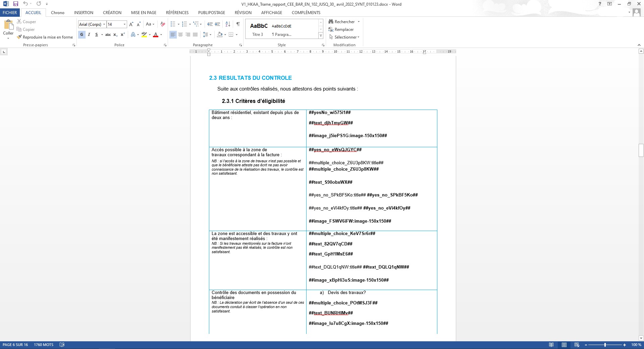Toggle italic I formatting button

pos(89,35)
